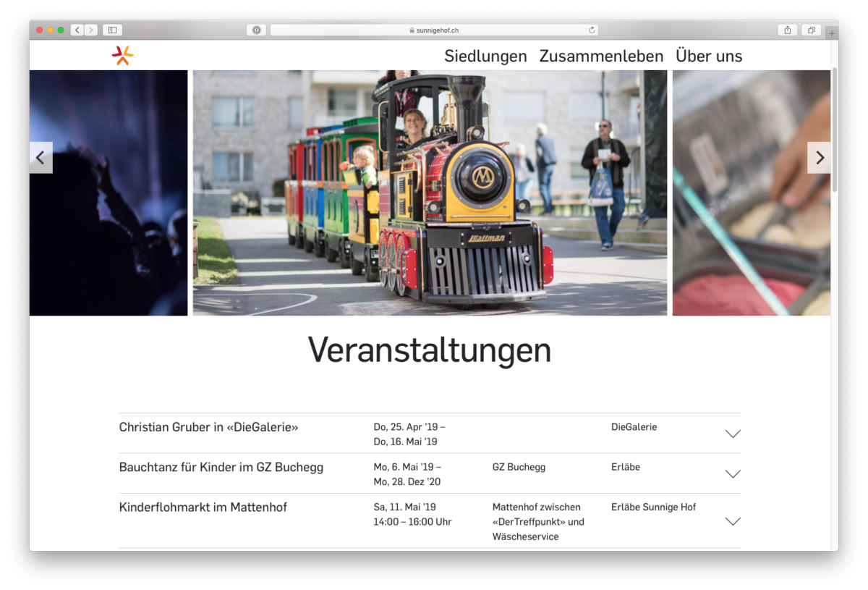This screenshot has width=868, height=590.
Task: Click the toy train carousel image
Action: click(x=430, y=193)
